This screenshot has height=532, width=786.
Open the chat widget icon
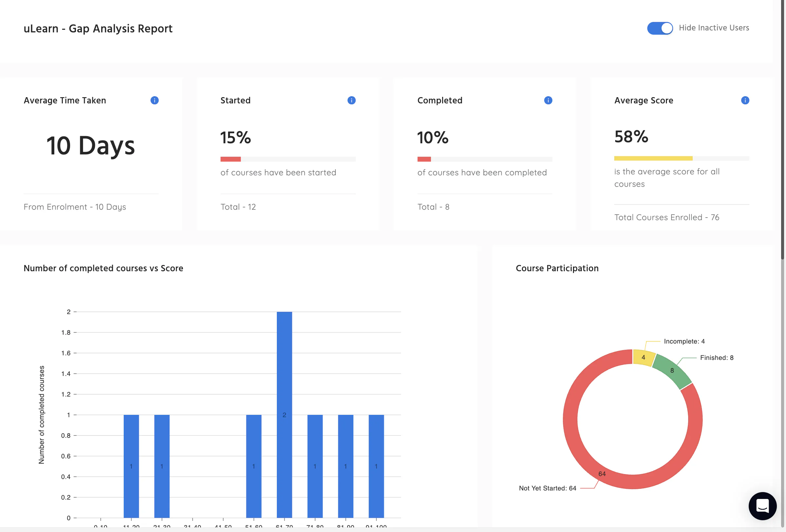point(762,506)
